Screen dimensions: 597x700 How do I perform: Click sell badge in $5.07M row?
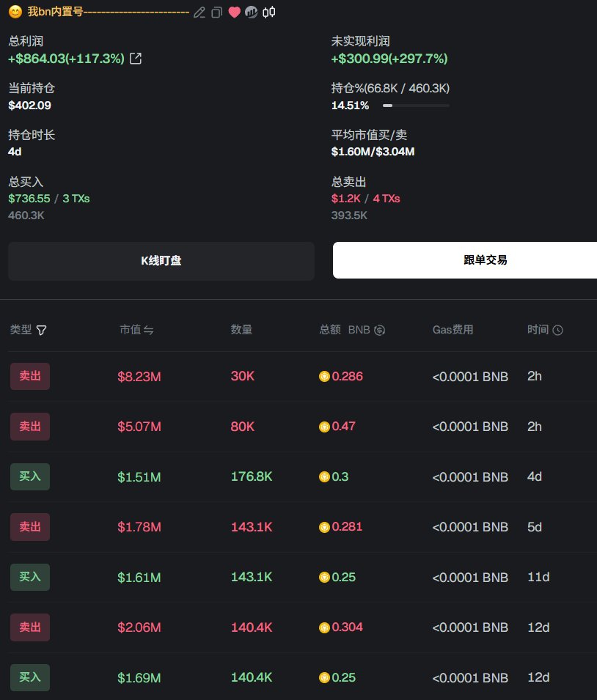click(30, 427)
